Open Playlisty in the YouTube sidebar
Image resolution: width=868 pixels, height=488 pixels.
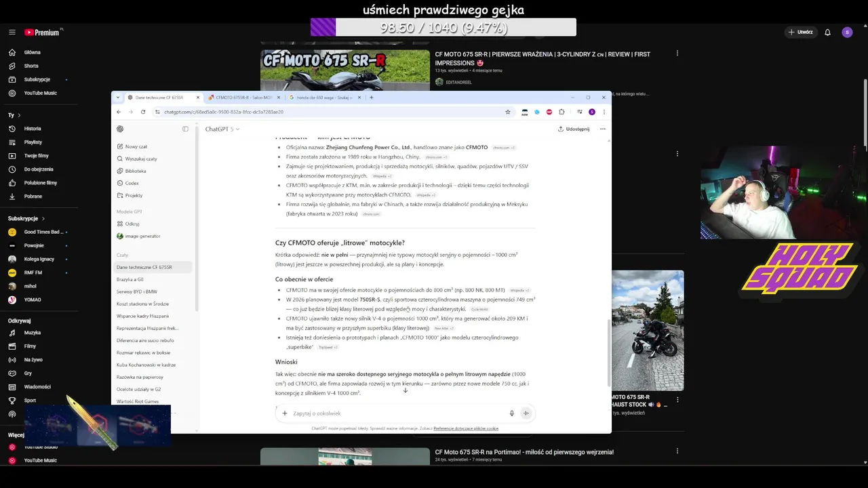tap(33, 142)
